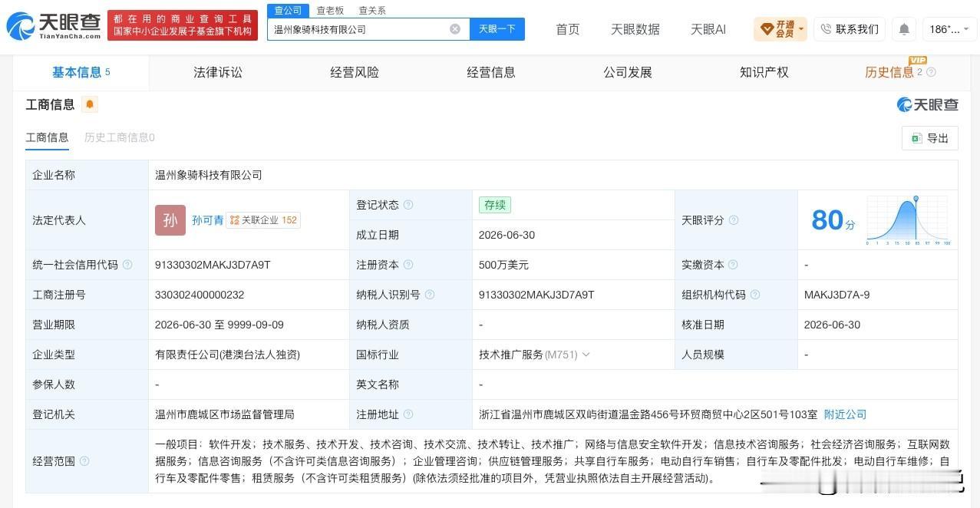Click the 天眼一下 search button
This screenshot has width=980, height=508.
(497, 29)
